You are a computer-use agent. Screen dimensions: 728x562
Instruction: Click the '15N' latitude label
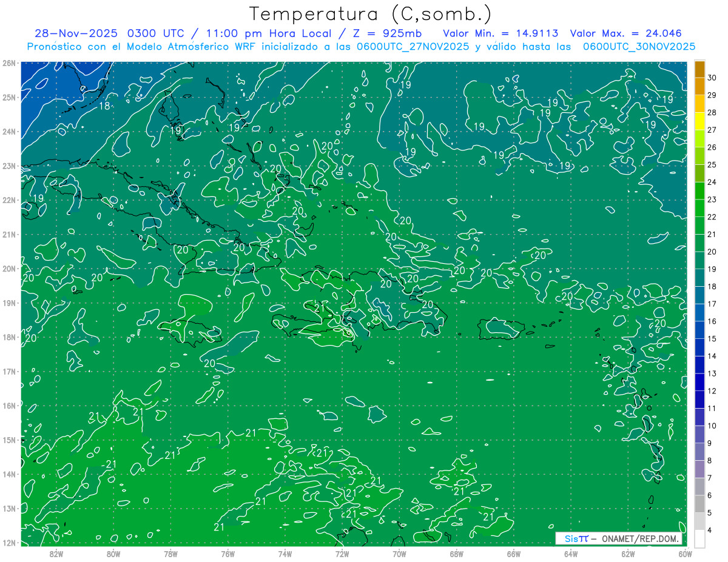point(8,440)
